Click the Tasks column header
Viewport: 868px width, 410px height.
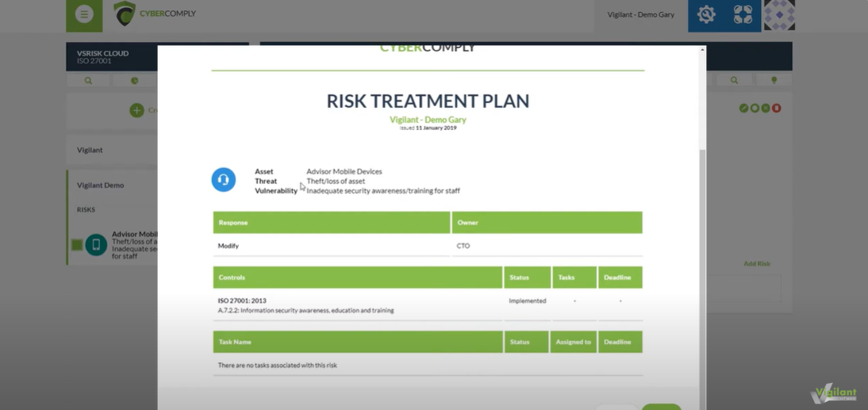pos(574,278)
